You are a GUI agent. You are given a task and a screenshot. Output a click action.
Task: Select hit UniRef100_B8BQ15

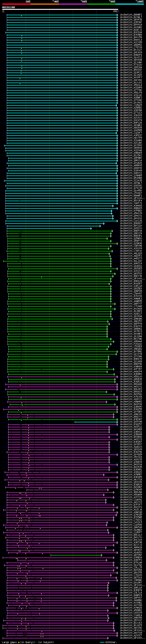point(131,208)
